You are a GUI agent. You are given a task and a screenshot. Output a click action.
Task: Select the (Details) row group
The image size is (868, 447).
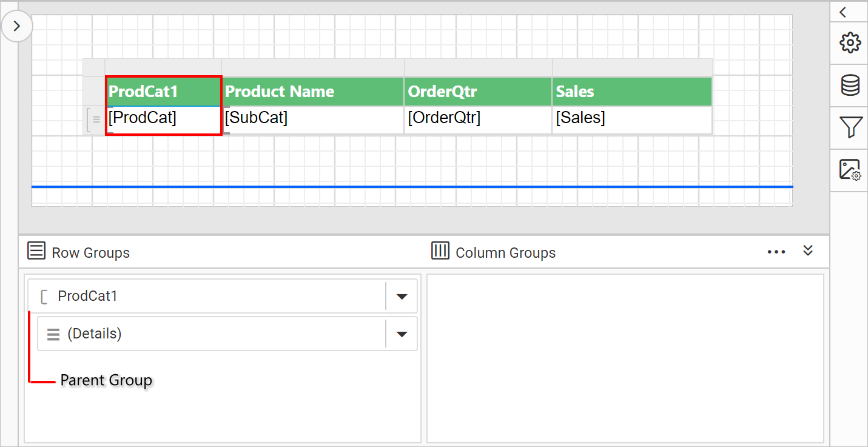coord(227,334)
